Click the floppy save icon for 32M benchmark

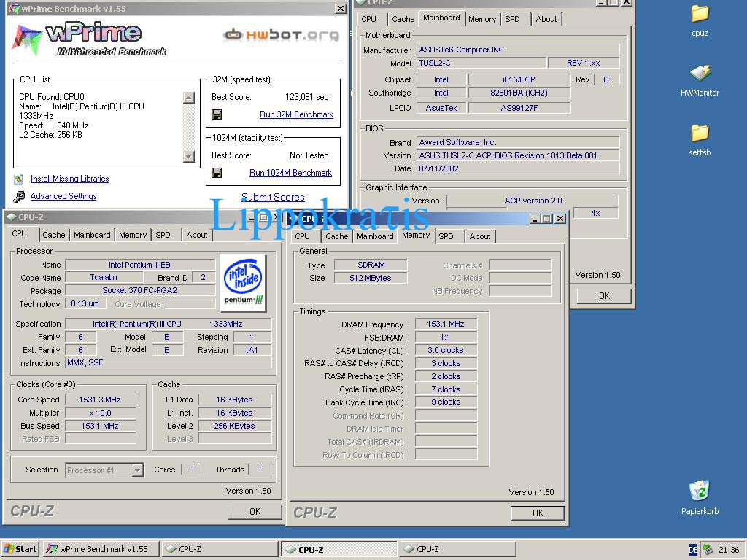coord(217,114)
